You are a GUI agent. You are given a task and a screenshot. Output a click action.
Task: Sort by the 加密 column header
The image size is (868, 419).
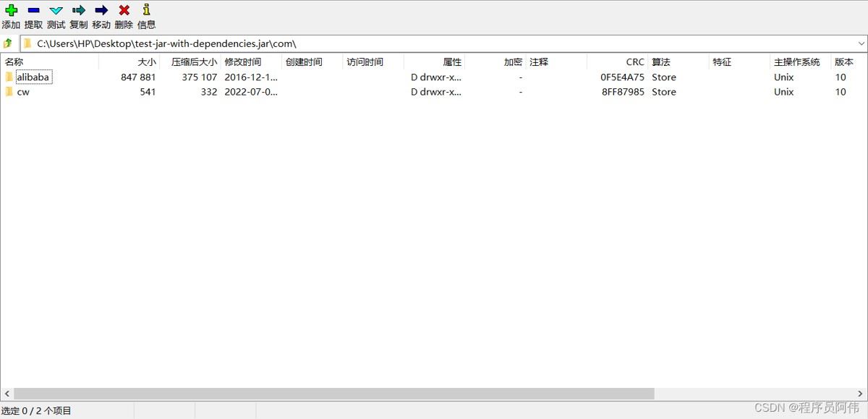coord(513,62)
